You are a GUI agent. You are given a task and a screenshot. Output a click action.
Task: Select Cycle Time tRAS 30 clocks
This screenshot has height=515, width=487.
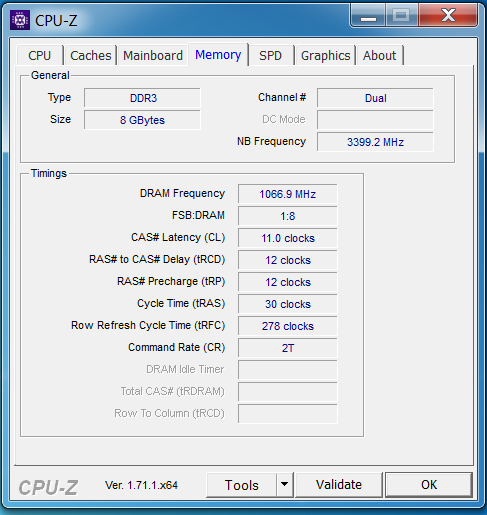coord(288,304)
